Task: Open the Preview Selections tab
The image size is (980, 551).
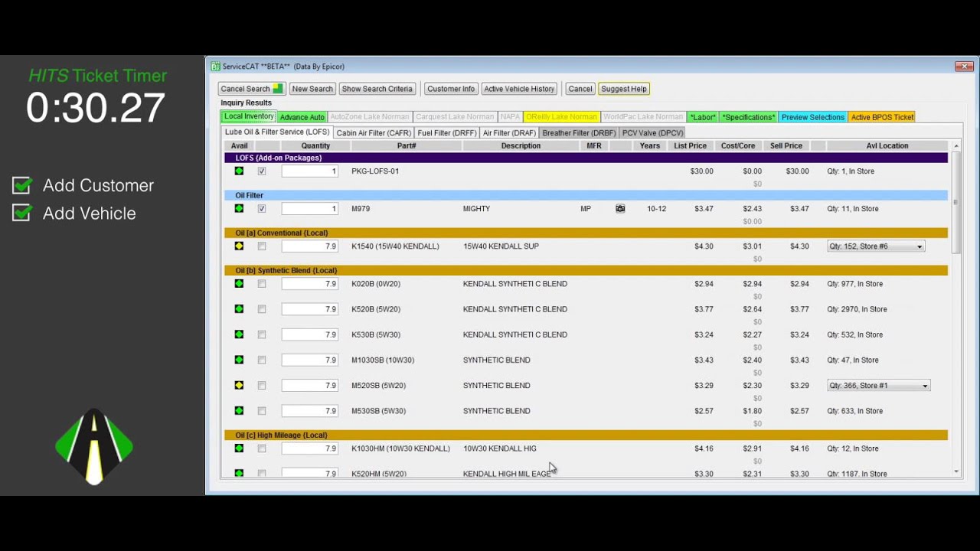Action: (813, 117)
